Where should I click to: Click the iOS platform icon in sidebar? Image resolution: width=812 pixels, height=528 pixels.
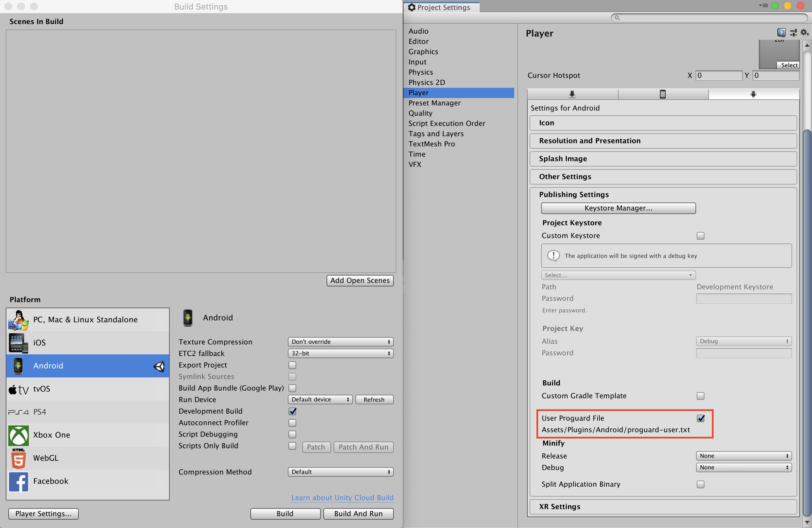tap(18, 342)
